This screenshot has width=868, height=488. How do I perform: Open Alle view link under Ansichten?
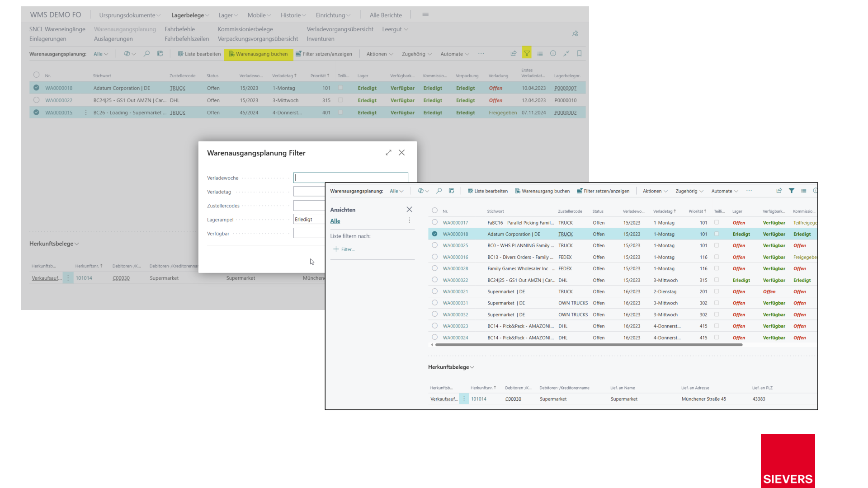point(335,221)
